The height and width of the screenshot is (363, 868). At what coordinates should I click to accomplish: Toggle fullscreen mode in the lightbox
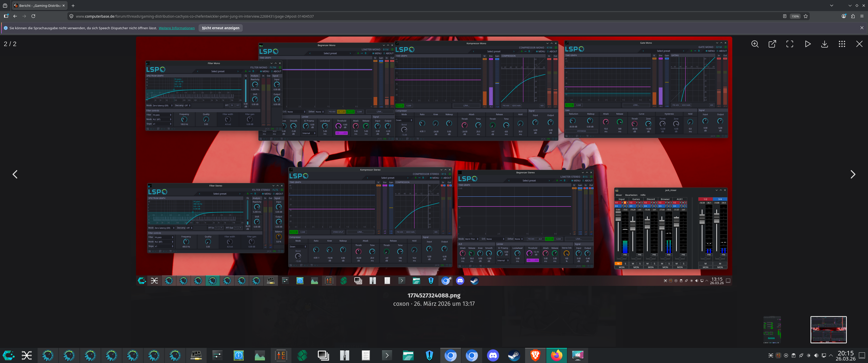(x=790, y=44)
